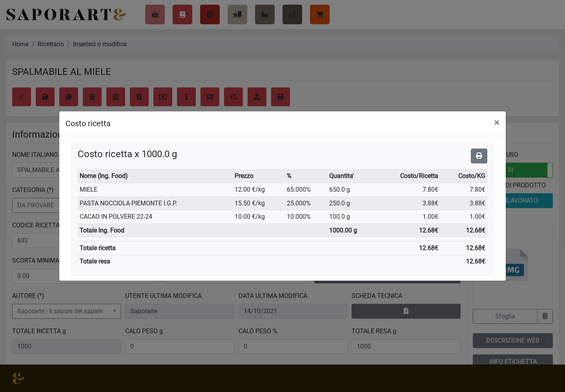
Task: Open the factory production icon
Action: click(265, 15)
